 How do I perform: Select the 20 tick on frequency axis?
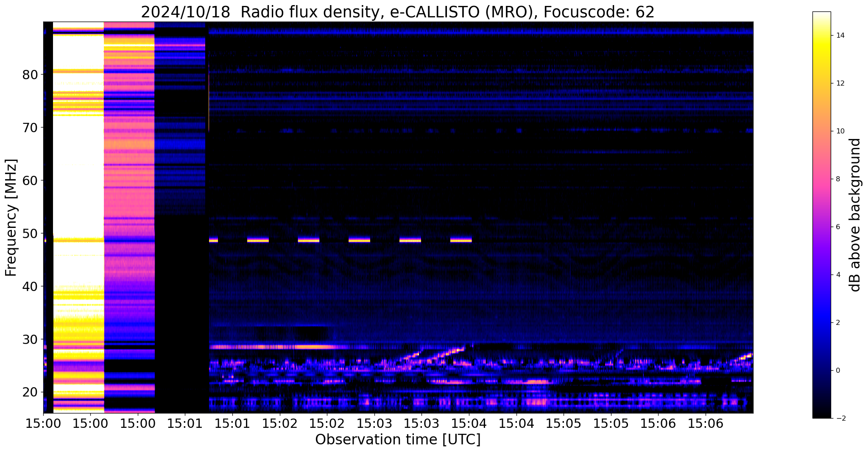click(x=30, y=392)
